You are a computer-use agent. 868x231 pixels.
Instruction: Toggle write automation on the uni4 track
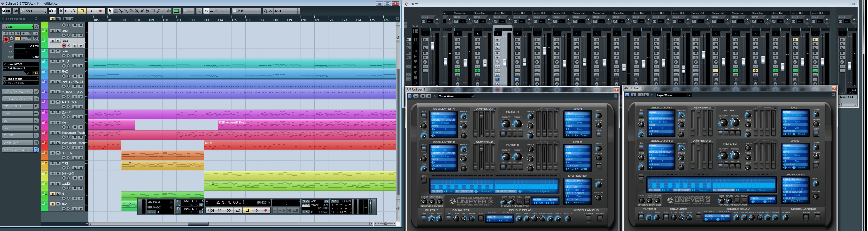pos(81,56)
